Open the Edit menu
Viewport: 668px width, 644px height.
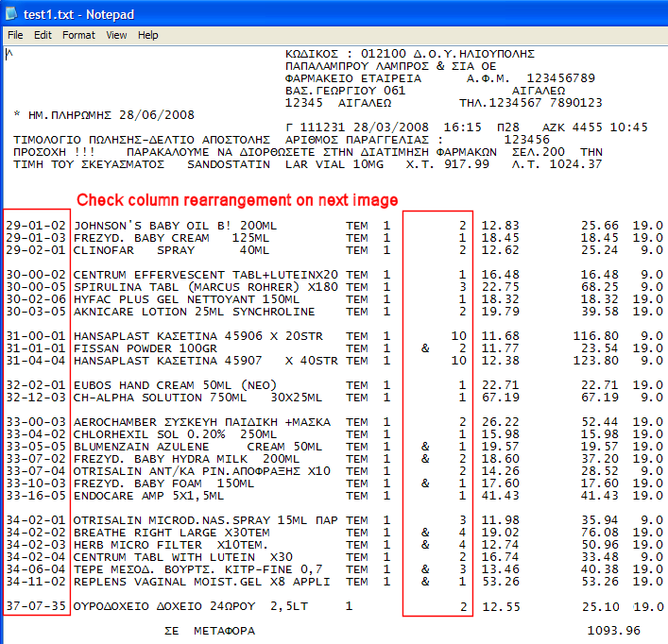43,35
